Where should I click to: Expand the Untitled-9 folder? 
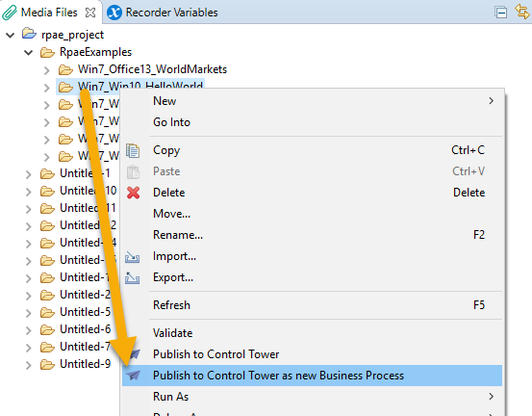click(29, 365)
